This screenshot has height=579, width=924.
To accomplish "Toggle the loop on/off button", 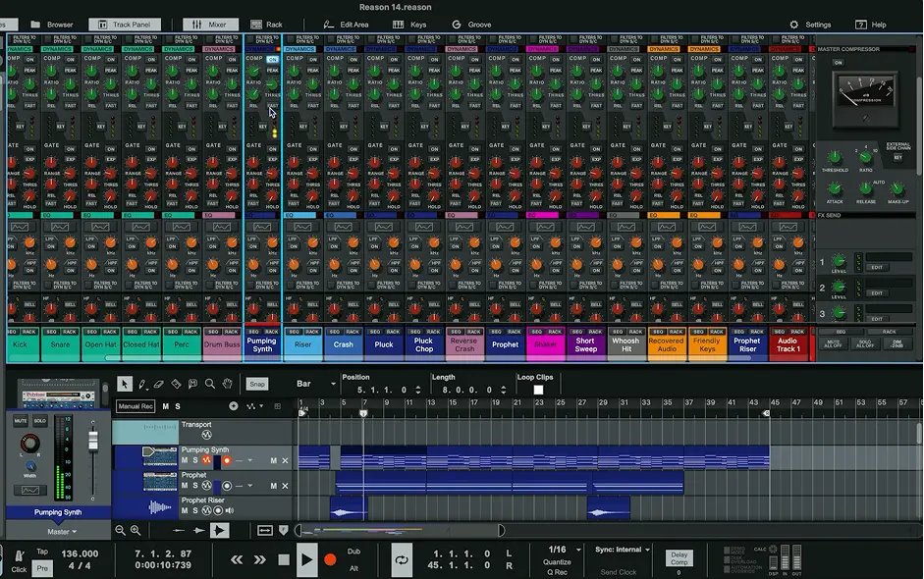I will [402, 560].
